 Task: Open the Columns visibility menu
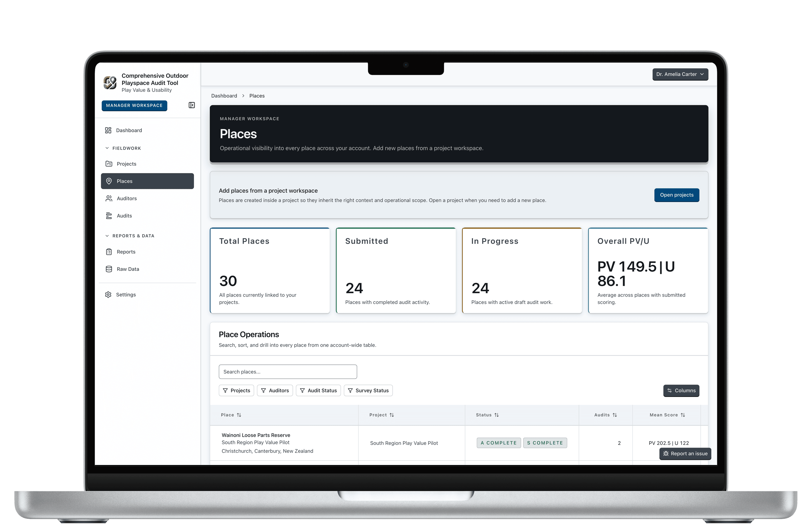(x=681, y=390)
